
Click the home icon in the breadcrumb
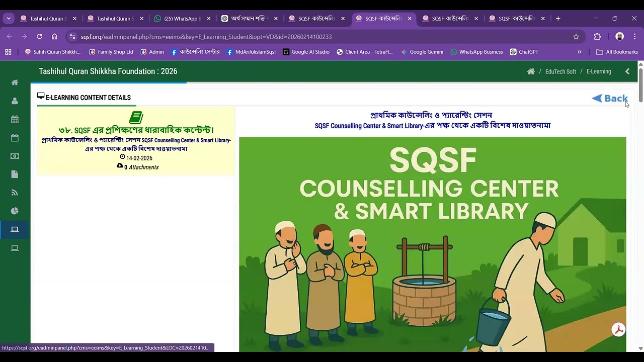pos(531,71)
